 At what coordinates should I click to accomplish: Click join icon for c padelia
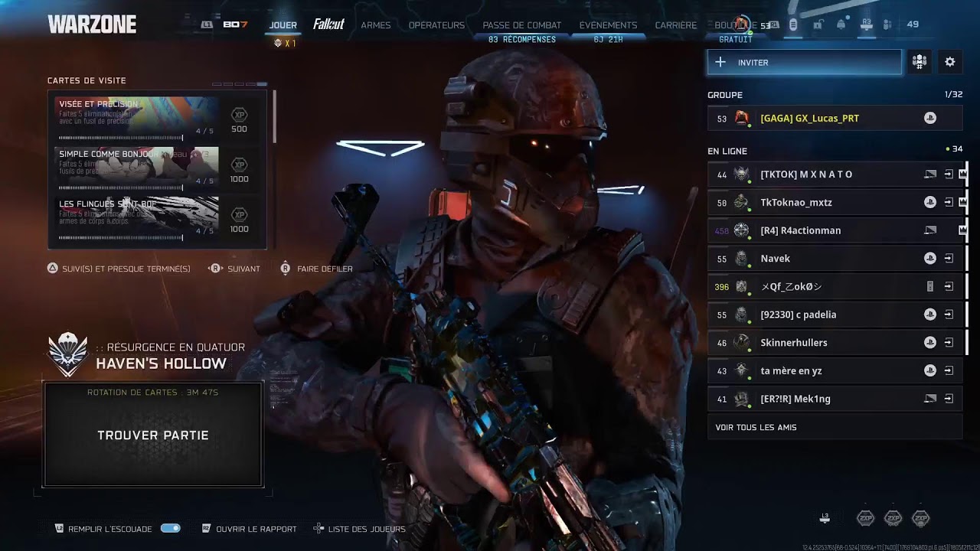(949, 315)
